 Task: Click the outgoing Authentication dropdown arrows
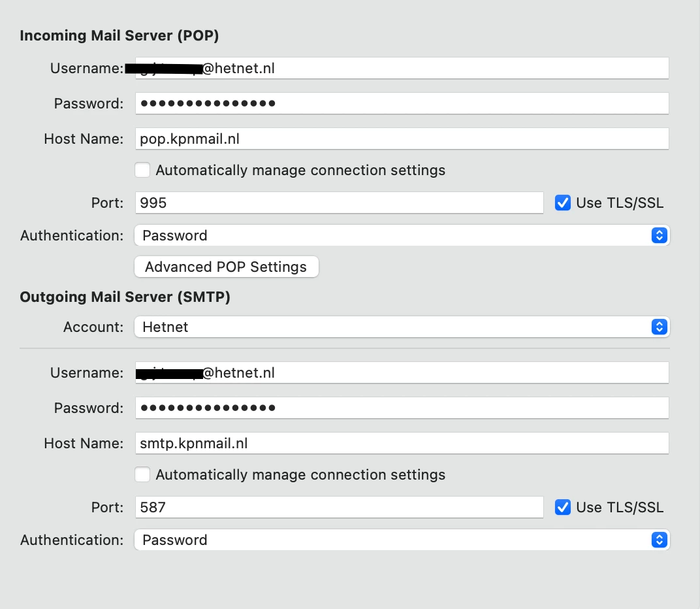pyautogui.click(x=659, y=540)
